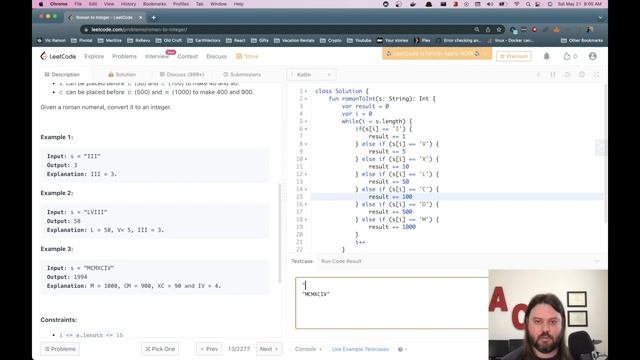Screen dimensions: 640x360
Task: Go to the Next problem
Action: click(269, 349)
